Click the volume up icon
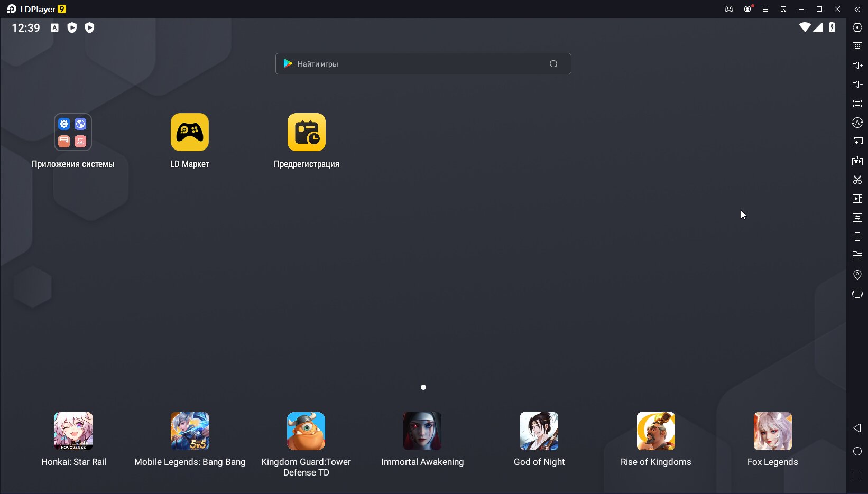Viewport: 868px width, 494px height. 857,66
